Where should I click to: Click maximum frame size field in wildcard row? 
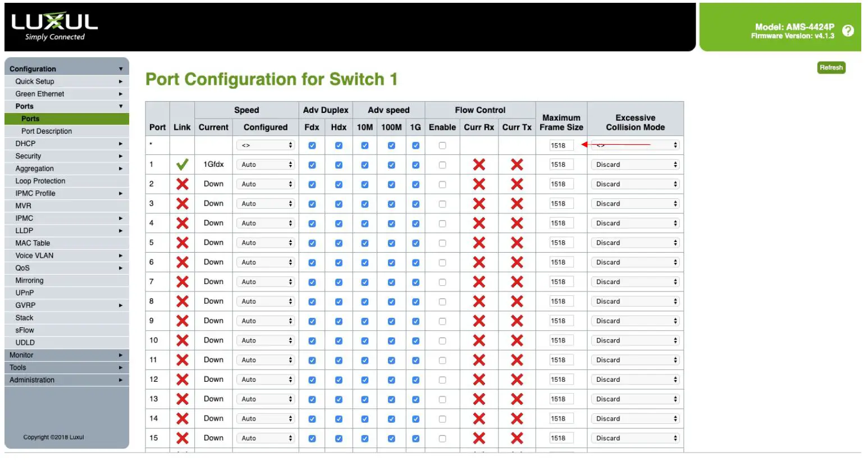pyautogui.click(x=561, y=145)
